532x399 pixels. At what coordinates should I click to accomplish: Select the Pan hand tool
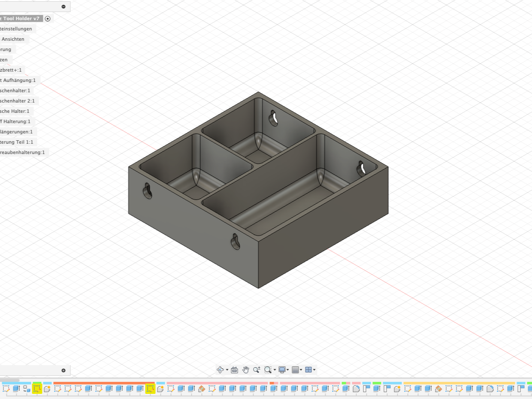tap(245, 369)
